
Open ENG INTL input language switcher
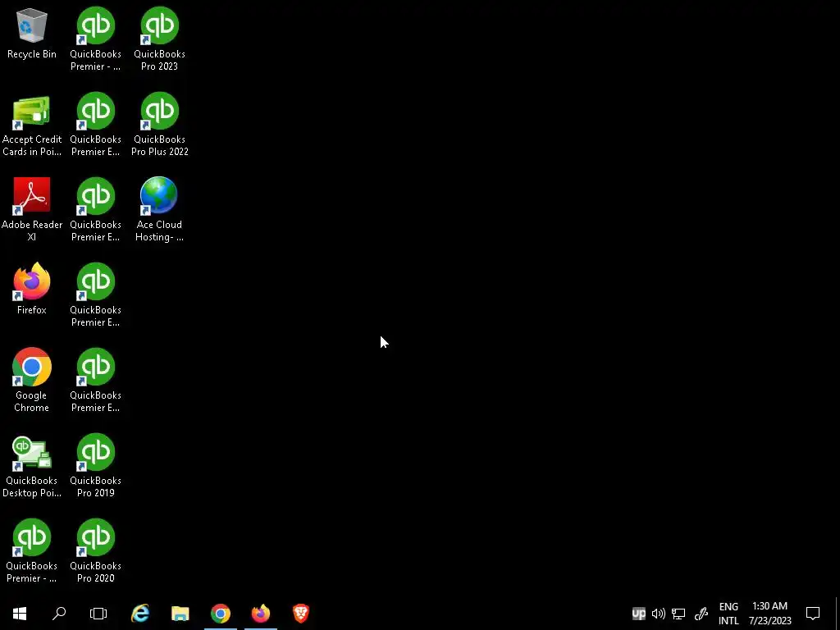728,614
